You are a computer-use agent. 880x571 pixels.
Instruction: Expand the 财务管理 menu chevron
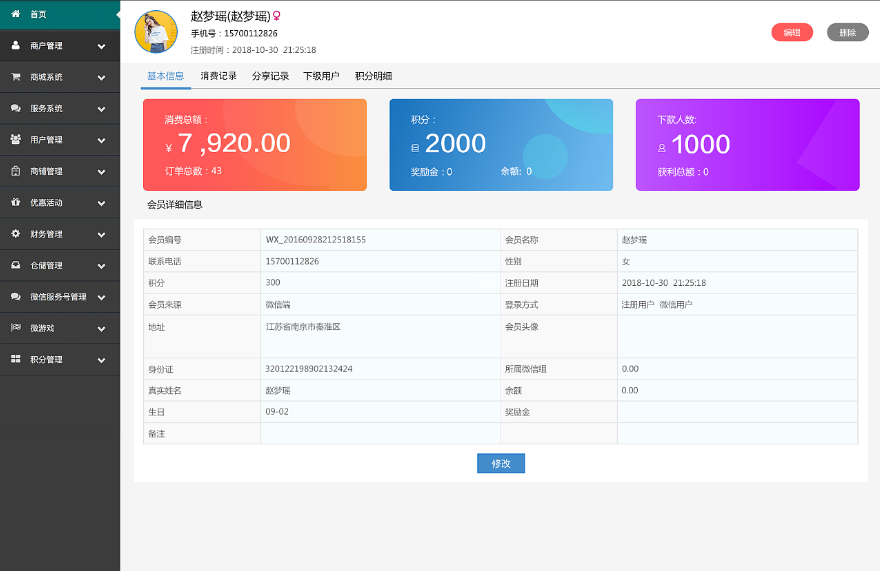point(102,235)
